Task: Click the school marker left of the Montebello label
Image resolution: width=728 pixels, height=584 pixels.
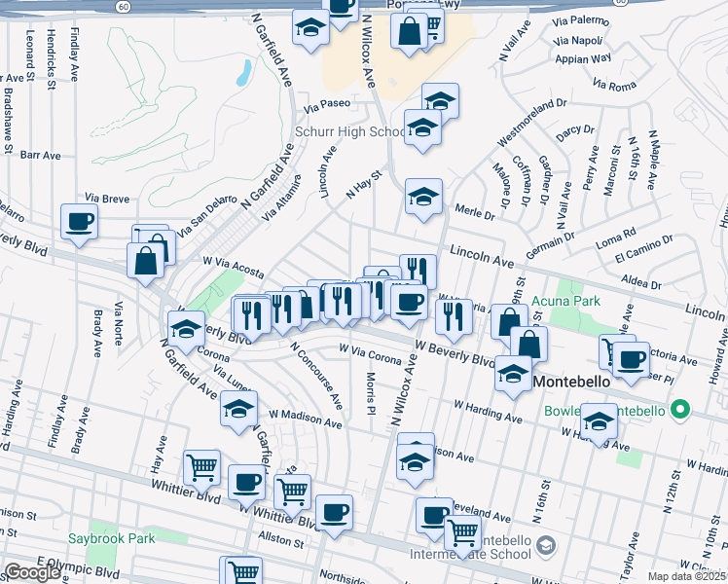Action: pyautogui.click(x=513, y=377)
